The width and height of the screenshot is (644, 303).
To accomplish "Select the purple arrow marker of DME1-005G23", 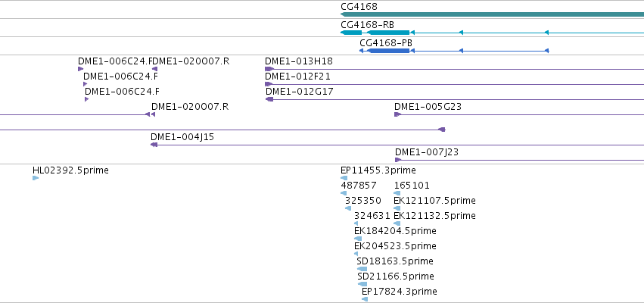I will point(397,114).
